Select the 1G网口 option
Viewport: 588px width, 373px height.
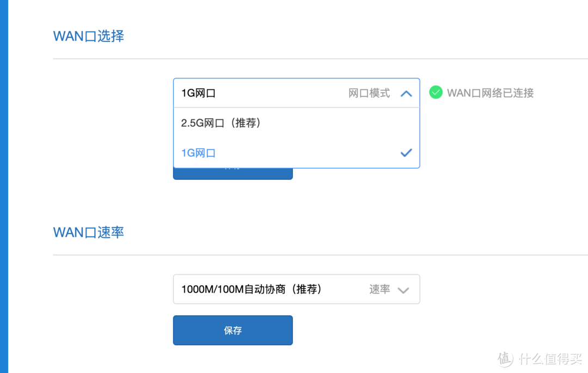coord(198,152)
